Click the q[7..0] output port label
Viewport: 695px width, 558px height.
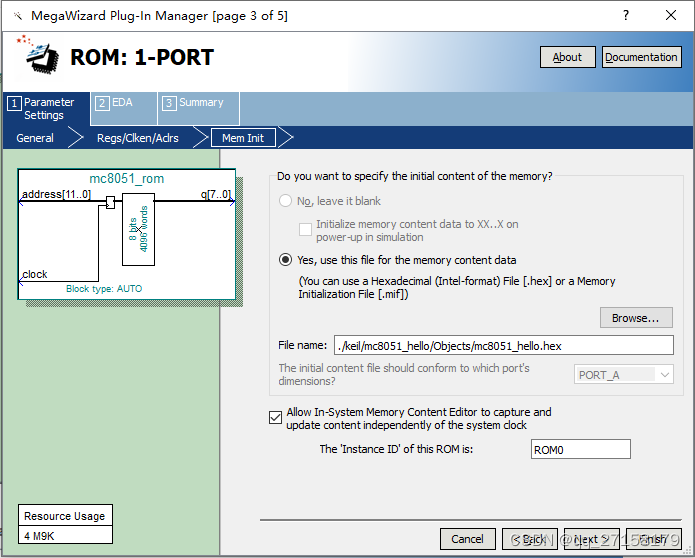pyautogui.click(x=216, y=194)
